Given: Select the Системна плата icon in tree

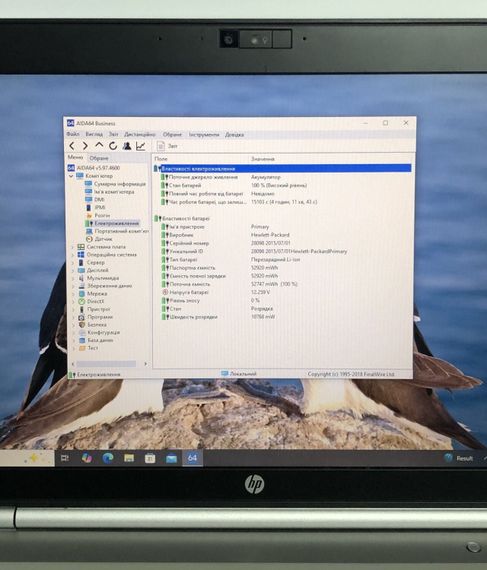Looking at the screenshot, I should (x=81, y=247).
